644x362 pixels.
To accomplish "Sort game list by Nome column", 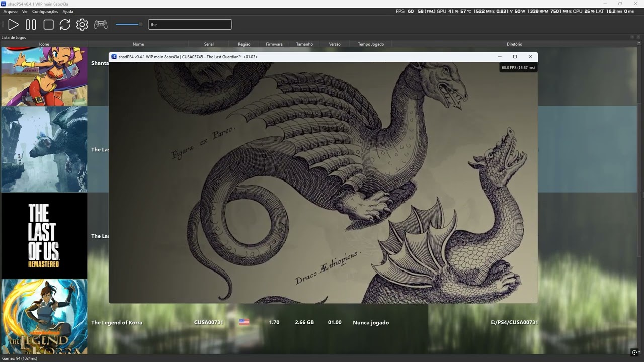I will coord(138,44).
